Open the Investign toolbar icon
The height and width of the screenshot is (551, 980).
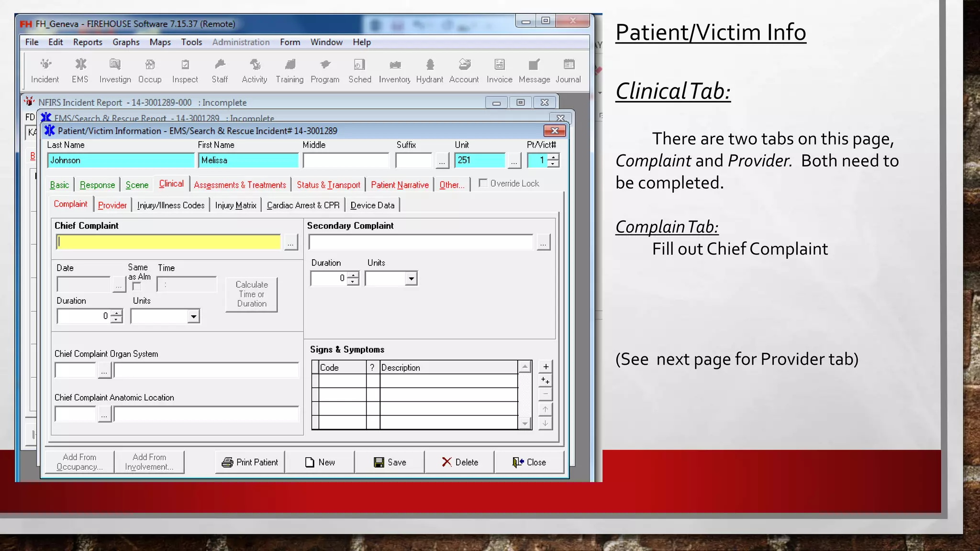(115, 71)
